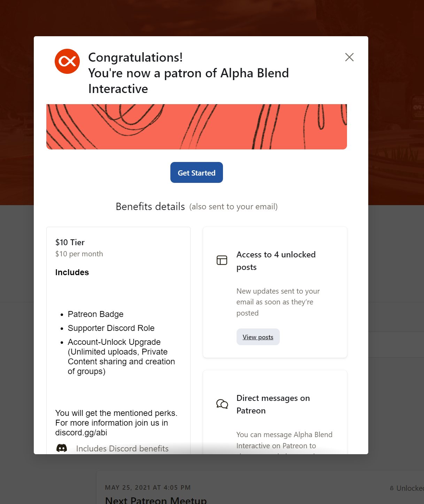This screenshot has height=504, width=424.
Task: Click the coral squiggle banner image
Action: (x=196, y=127)
